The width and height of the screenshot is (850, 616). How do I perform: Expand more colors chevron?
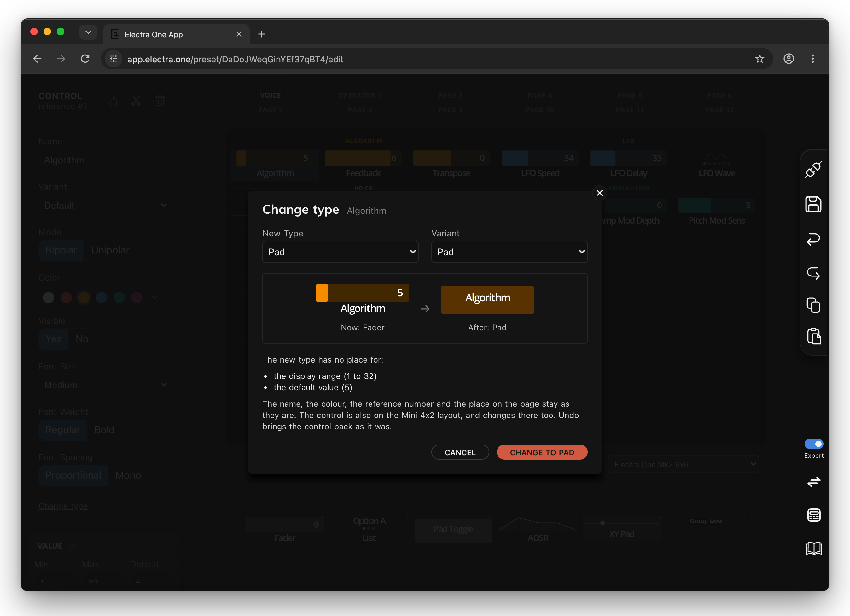coord(154,298)
